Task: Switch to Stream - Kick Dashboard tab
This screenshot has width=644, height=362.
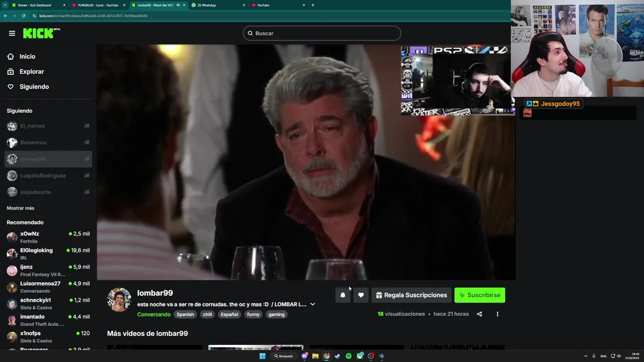Action: (39, 5)
